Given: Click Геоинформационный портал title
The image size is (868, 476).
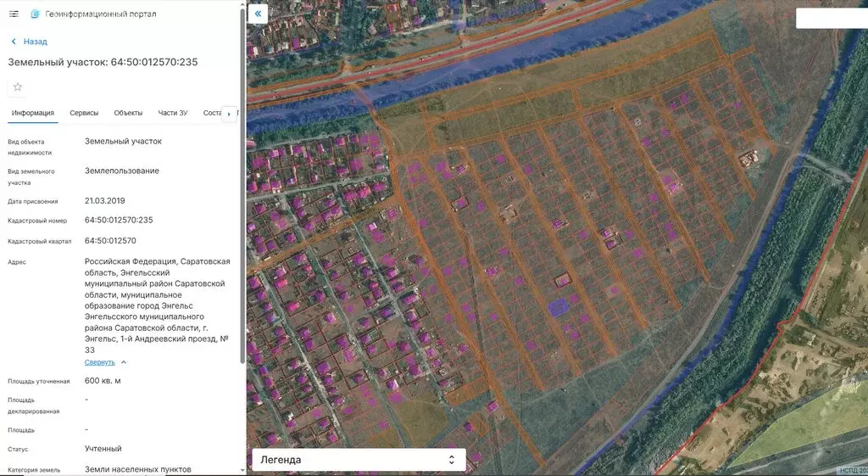Looking at the screenshot, I should pos(101,14).
